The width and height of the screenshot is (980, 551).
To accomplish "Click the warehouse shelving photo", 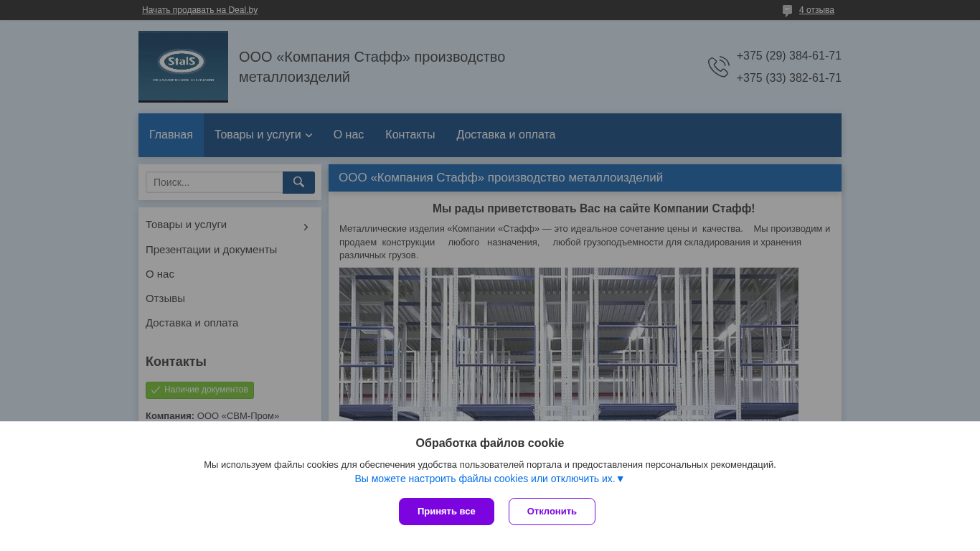I will coord(568,344).
